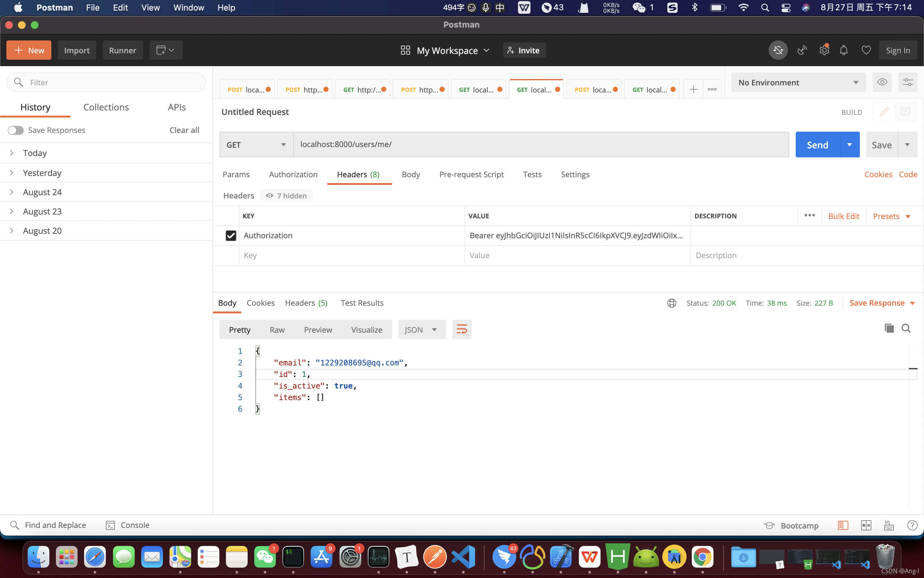The width and height of the screenshot is (924, 578).
Task: Toggle the two-pane view icon in status bar
Action: (866, 525)
